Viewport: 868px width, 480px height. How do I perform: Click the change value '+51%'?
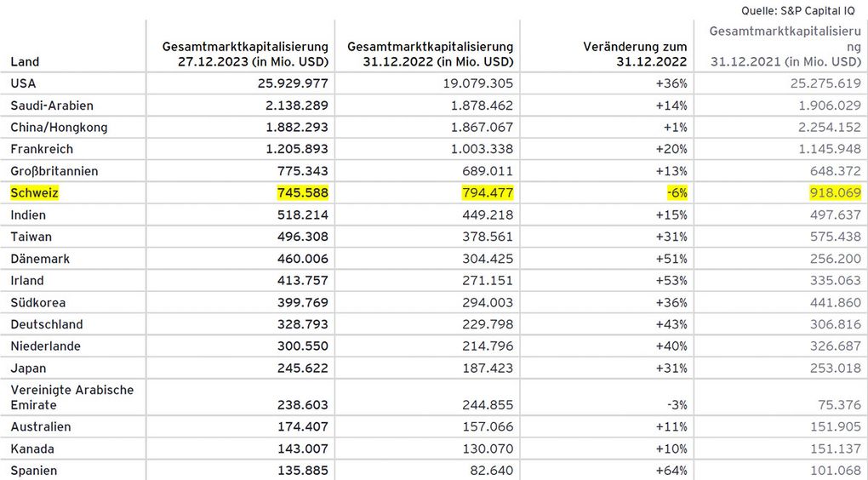671,259
